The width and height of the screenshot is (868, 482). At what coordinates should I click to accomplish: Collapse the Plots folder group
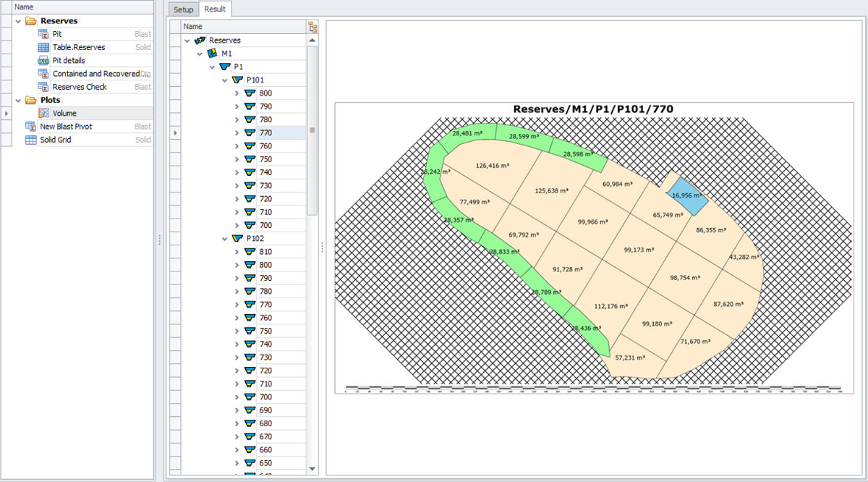pyautogui.click(x=19, y=100)
